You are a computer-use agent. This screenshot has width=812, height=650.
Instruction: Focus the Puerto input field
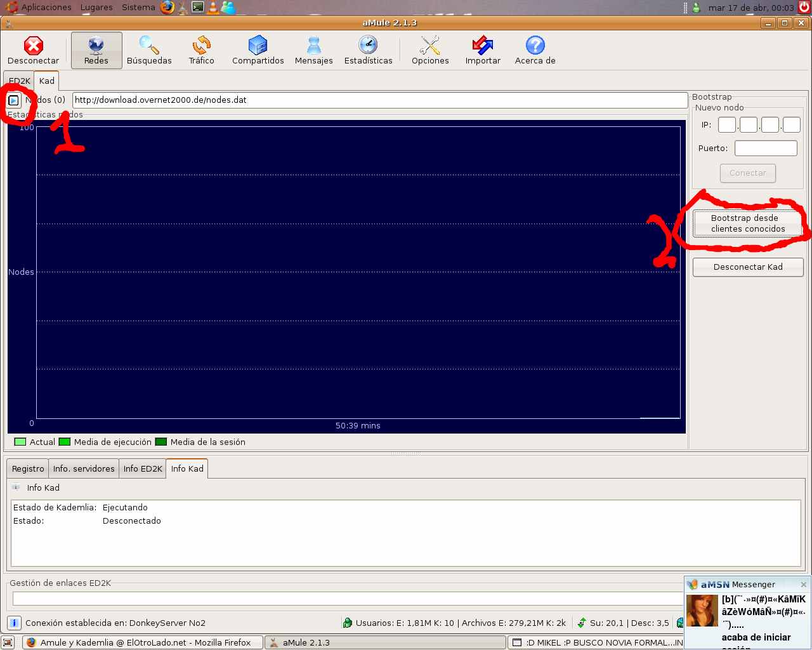766,149
